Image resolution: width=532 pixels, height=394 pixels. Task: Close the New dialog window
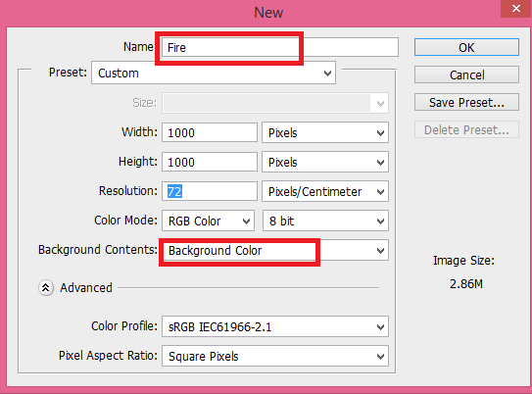pyautogui.click(x=516, y=9)
